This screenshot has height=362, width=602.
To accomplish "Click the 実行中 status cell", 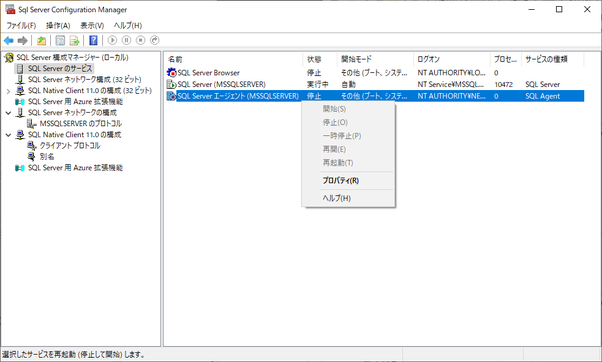I will click(x=318, y=84).
